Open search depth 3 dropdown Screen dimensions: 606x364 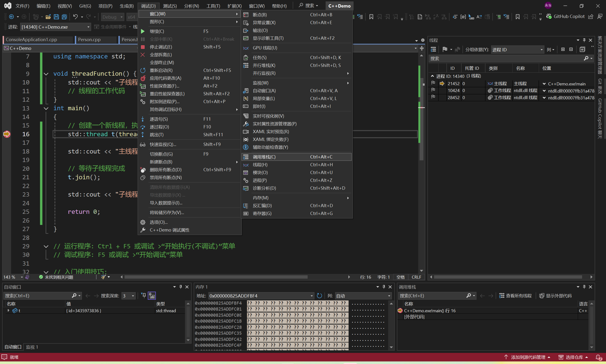tap(128, 296)
